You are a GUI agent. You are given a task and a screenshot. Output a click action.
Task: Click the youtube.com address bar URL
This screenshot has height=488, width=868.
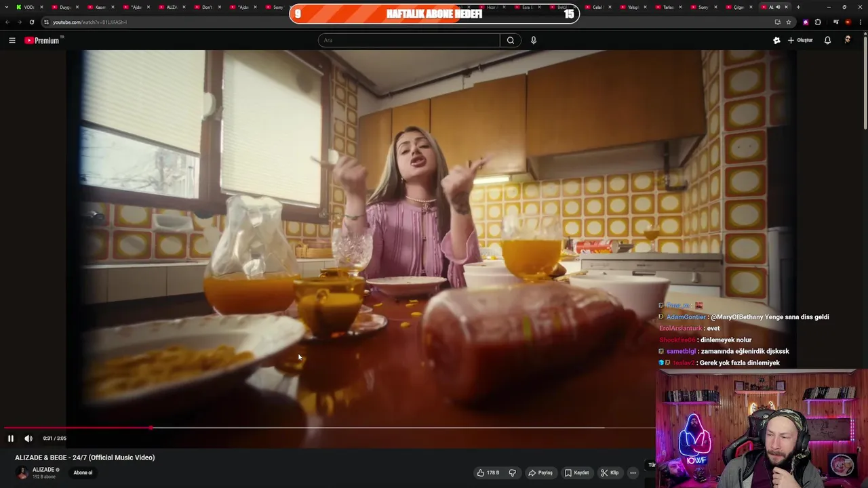click(90, 22)
